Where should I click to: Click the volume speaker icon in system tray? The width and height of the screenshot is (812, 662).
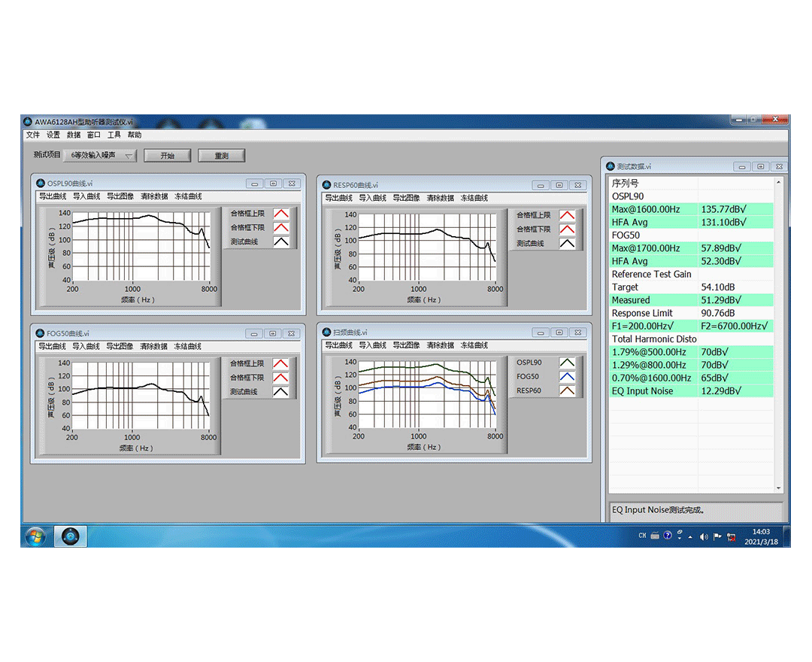pyautogui.click(x=704, y=536)
